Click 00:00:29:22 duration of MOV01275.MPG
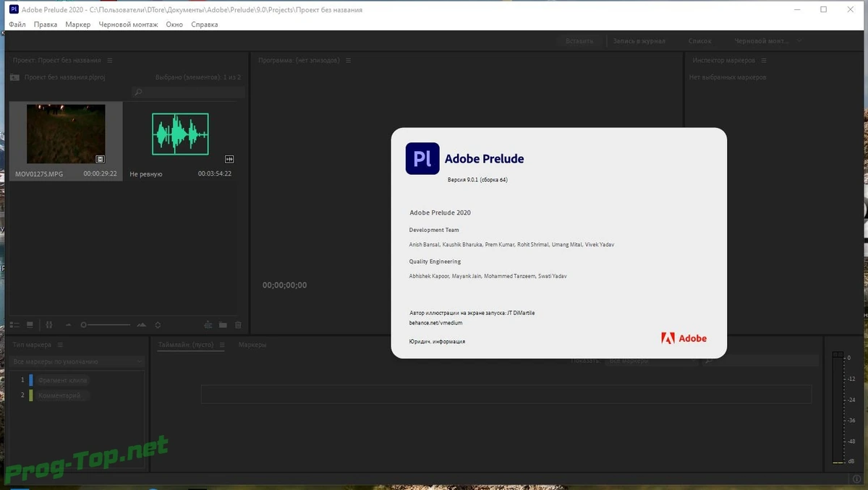 (100, 173)
